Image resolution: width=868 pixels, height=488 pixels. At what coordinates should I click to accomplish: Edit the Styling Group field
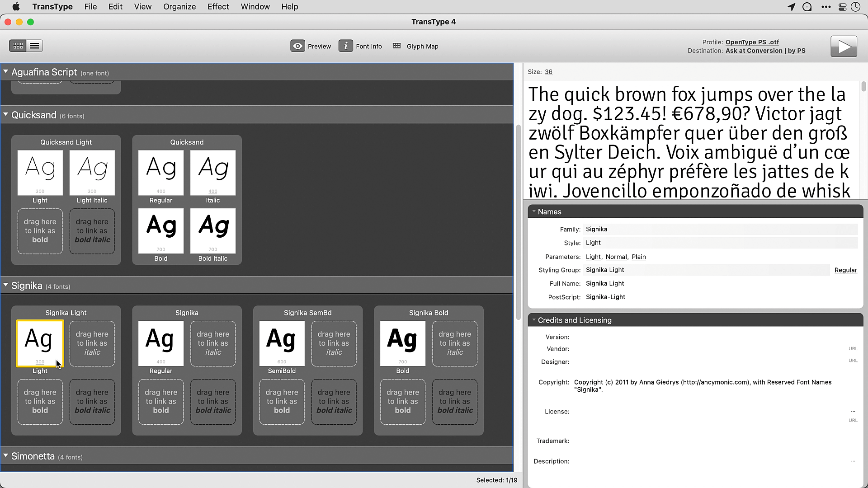coord(706,270)
